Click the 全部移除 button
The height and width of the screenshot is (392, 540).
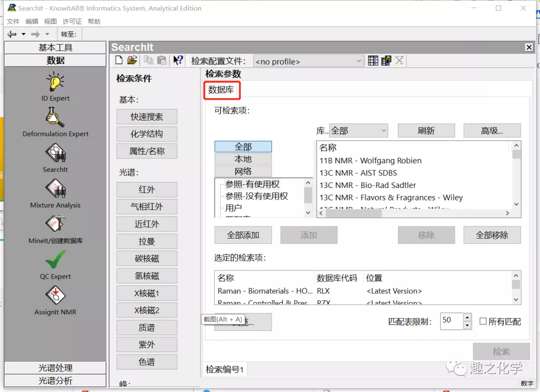pyautogui.click(x=492, y=235)
